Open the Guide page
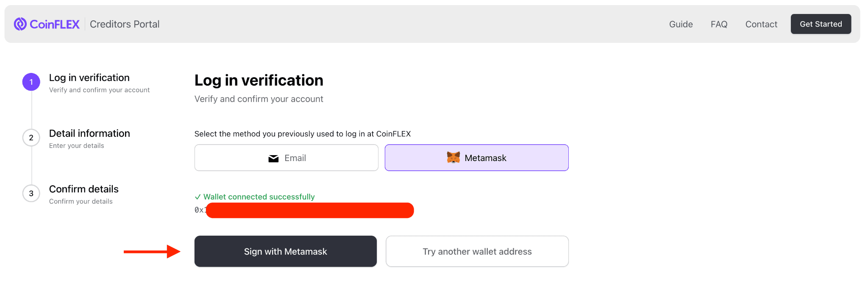This screenshot has width=868, height=281. tap(681, 24)
